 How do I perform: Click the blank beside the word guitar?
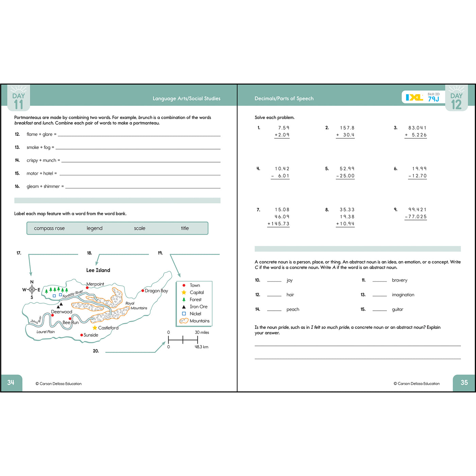point(380,310)
